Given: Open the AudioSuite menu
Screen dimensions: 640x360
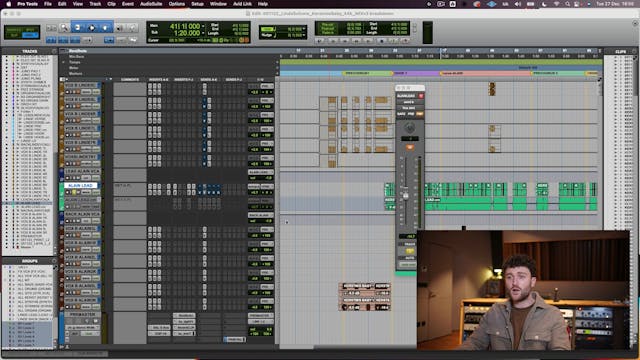Looking at the screenshot, I should pyautogui.click(x=151, y=4).
